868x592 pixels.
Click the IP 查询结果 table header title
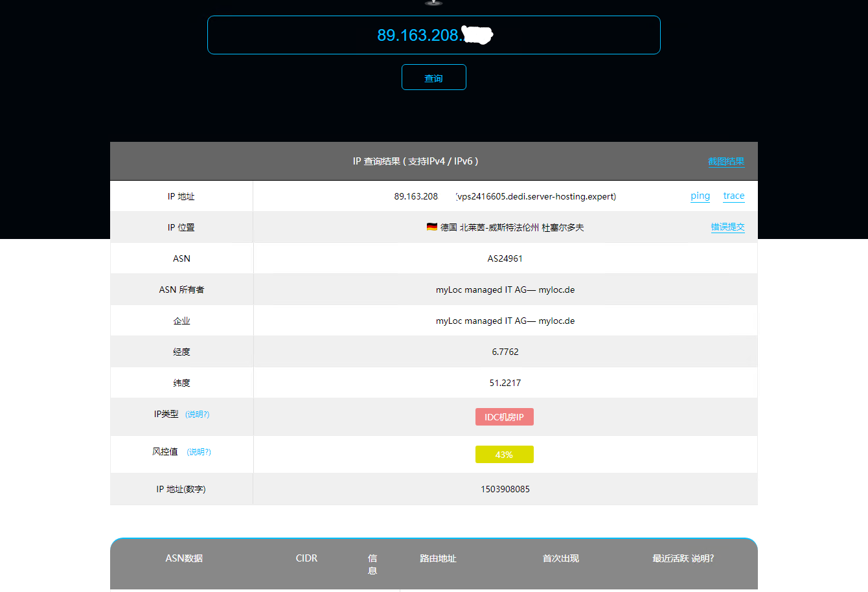coord(415,161)
